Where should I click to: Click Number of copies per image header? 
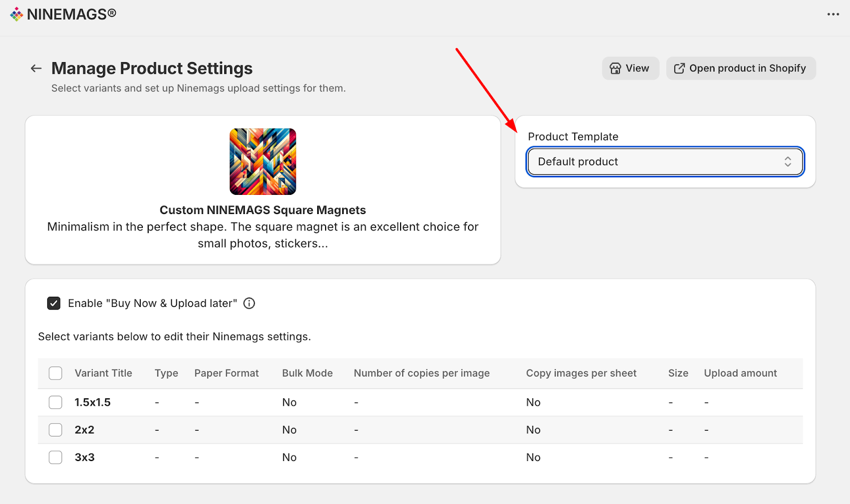(422, 373)
